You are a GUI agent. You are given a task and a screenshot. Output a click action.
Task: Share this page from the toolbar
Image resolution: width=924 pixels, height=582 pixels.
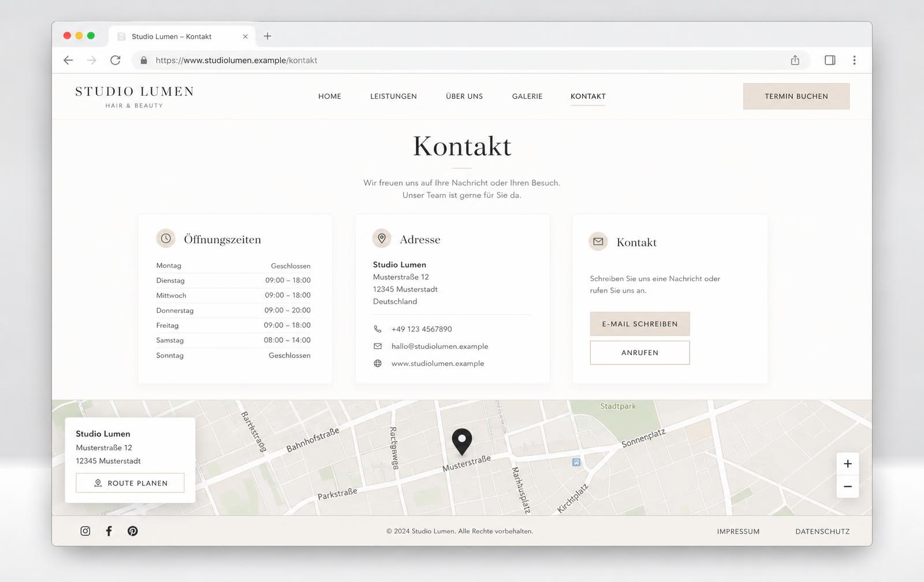[795, 60]
